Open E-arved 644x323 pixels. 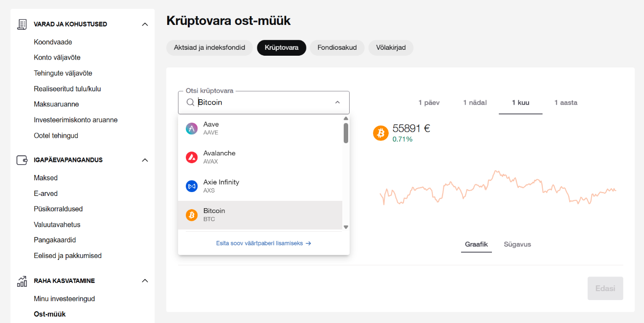click(45, 194)
